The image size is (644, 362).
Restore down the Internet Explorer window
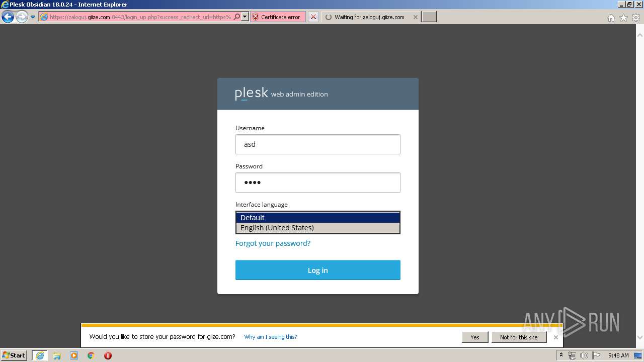coord(629,4)
